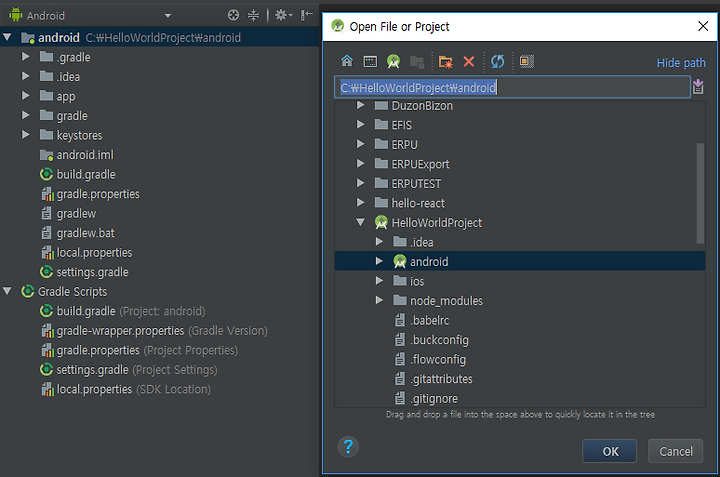Viewport: 720px width, 477px height.
Task: Expand the node_modules folder in dialog tree
Action: 379,300
